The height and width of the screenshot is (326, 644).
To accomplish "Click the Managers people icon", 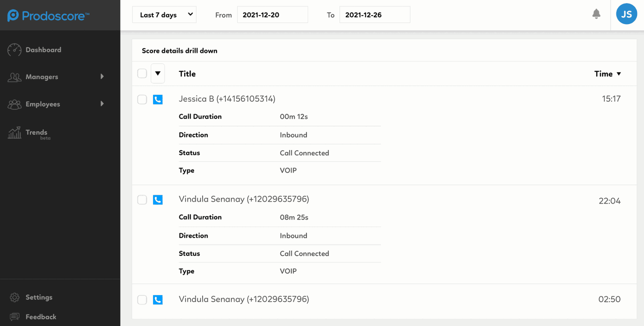I will (14, 77).
